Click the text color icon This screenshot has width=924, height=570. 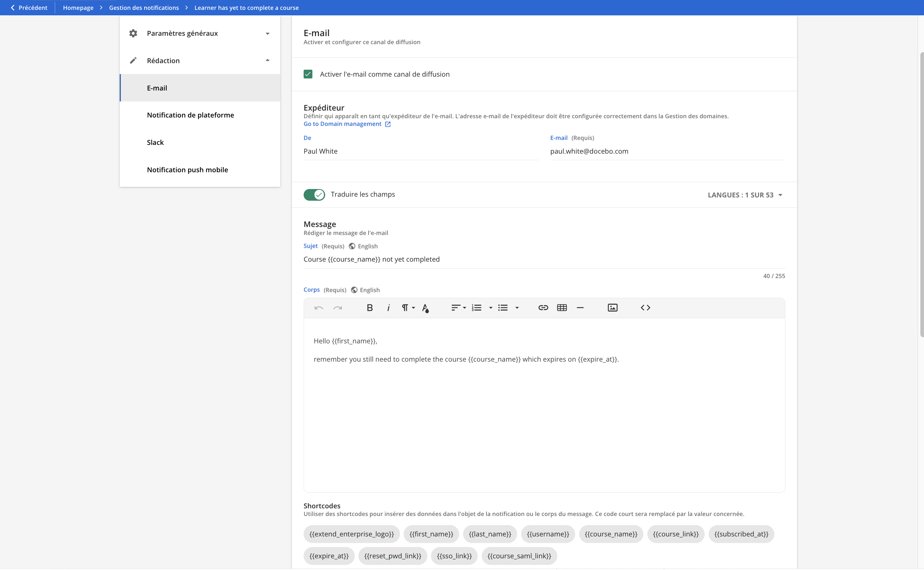tap(425, 308)
